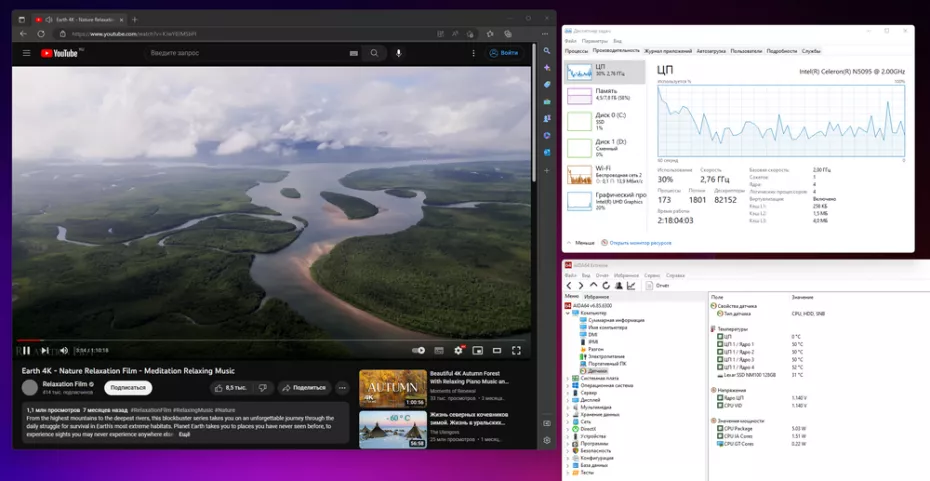Toggle the YouTube autoplay switch

pos(418,350)
